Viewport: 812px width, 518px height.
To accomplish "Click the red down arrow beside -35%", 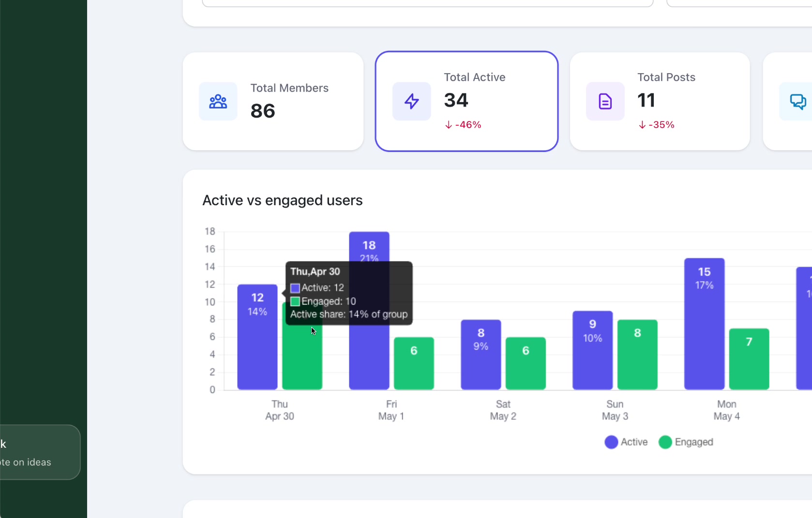I will [x=642, y=125].
